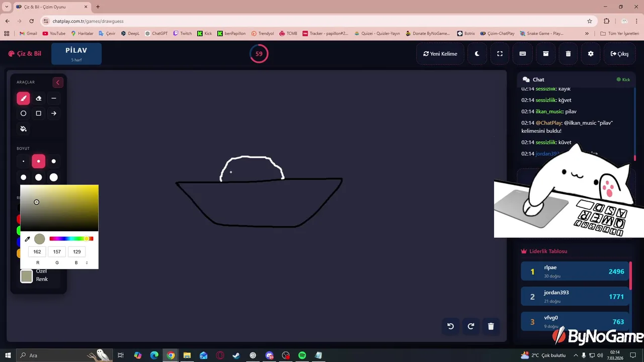Select the straight line tool
Image resolution: width=644 pixels, height=362 pixels.
click(x=54, y=99)
